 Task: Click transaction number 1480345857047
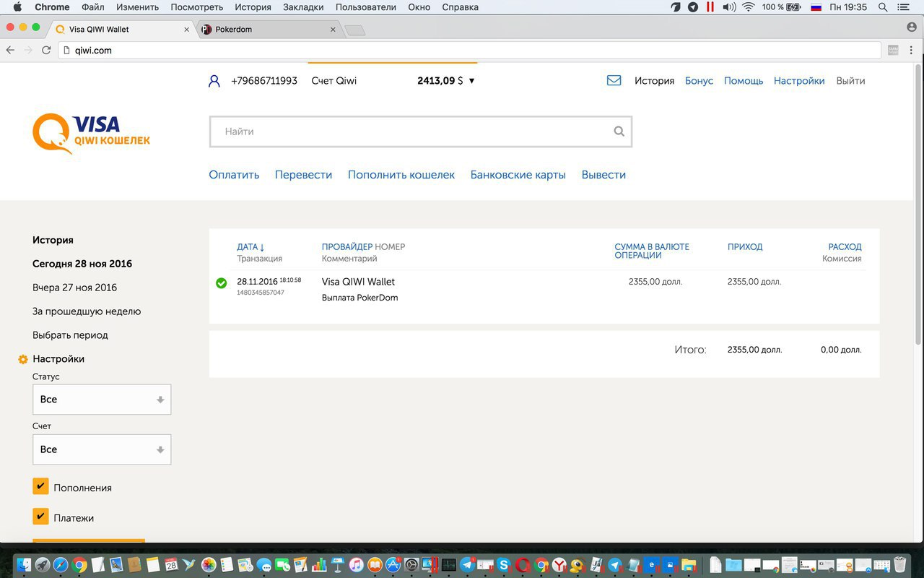tap(261, 293)
